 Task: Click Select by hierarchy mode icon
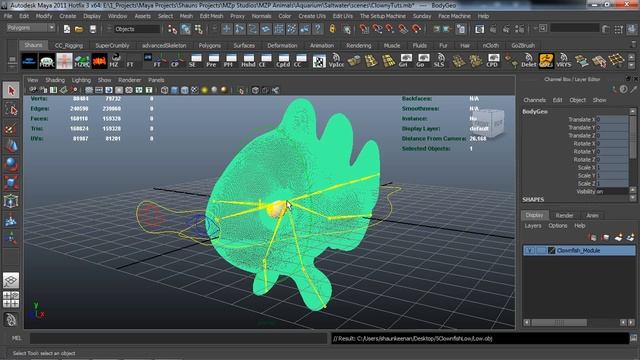tap(172, 29)
